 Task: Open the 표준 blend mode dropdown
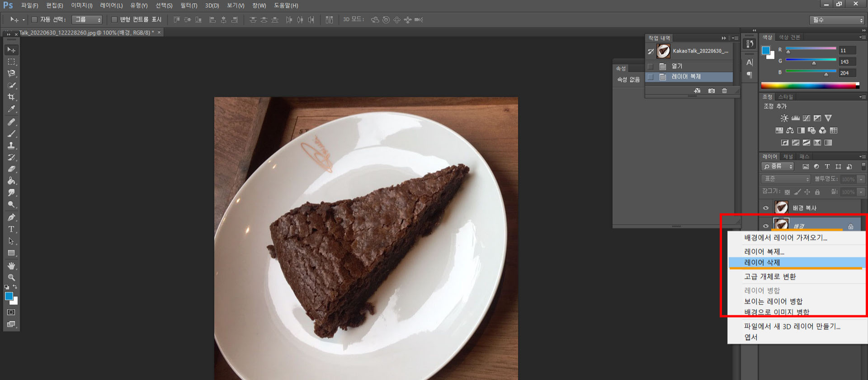pos(786,180)
